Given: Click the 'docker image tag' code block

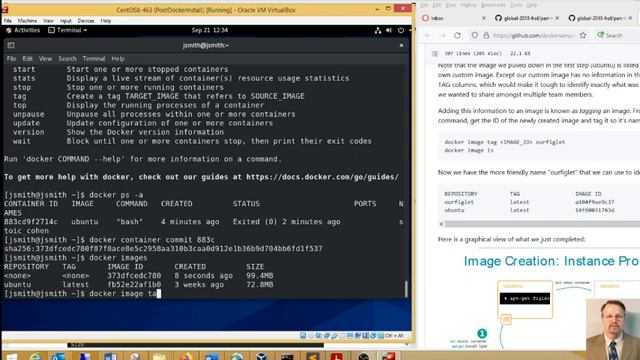Looking at the screenshot, I should point(539,146).
